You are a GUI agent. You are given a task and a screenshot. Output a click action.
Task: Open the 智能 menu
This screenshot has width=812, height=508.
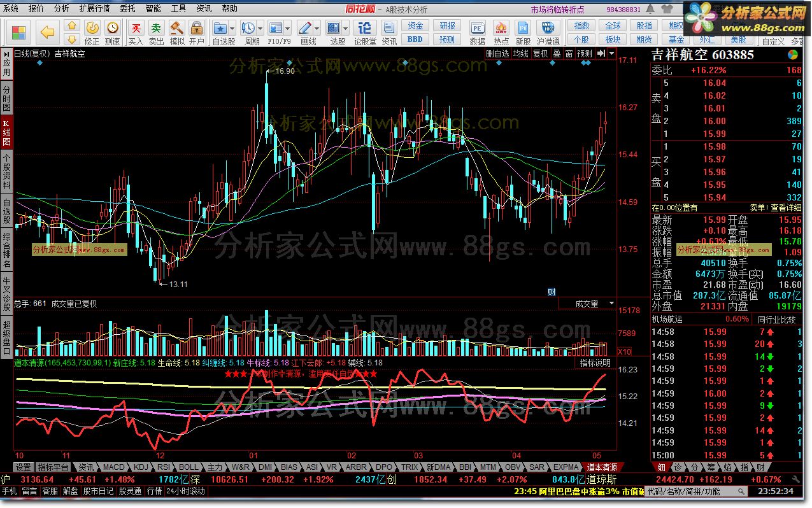pyautogui.click(x=153, y=9)
